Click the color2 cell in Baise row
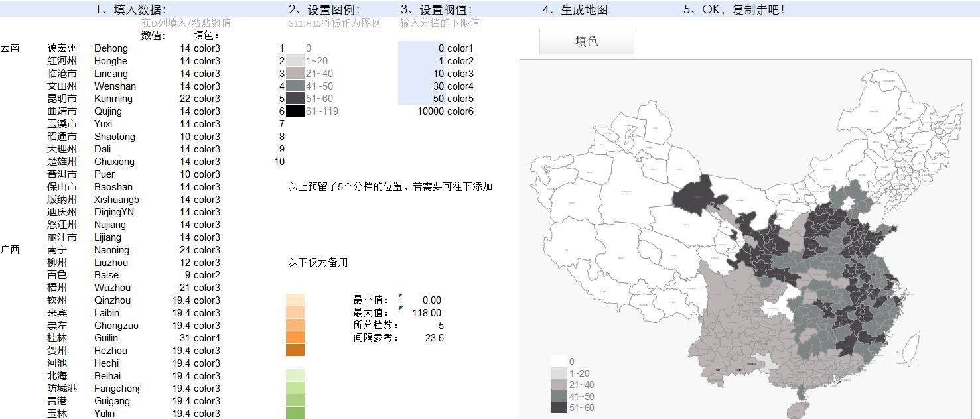The image size is (980, 419). [x=207, y=275]
